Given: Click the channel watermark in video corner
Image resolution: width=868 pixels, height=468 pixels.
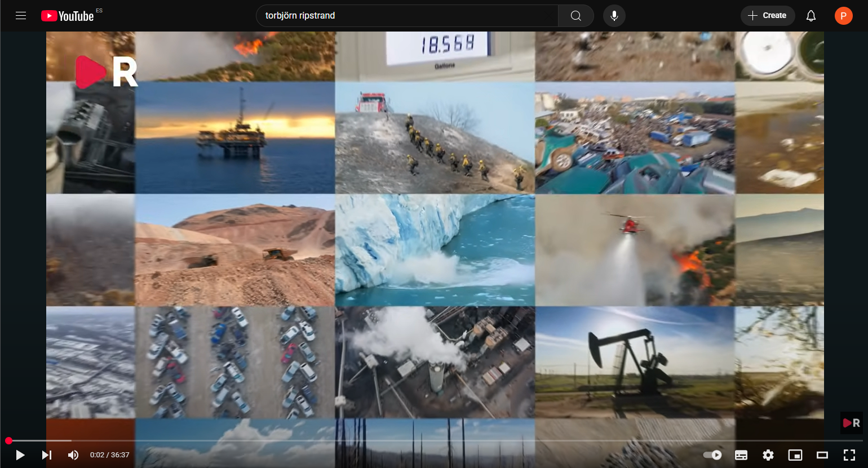Looking at the screenshot, I should pyautogui.click(x=851, y=423).
